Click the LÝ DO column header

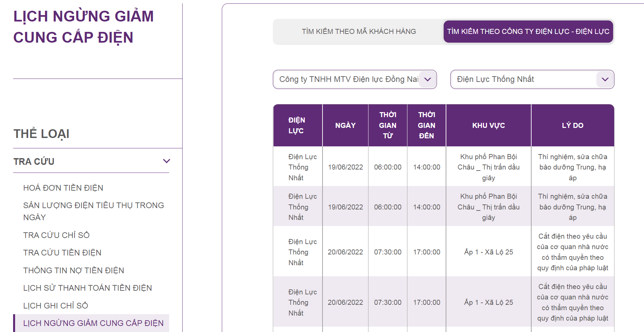click(x=573, y=125)
